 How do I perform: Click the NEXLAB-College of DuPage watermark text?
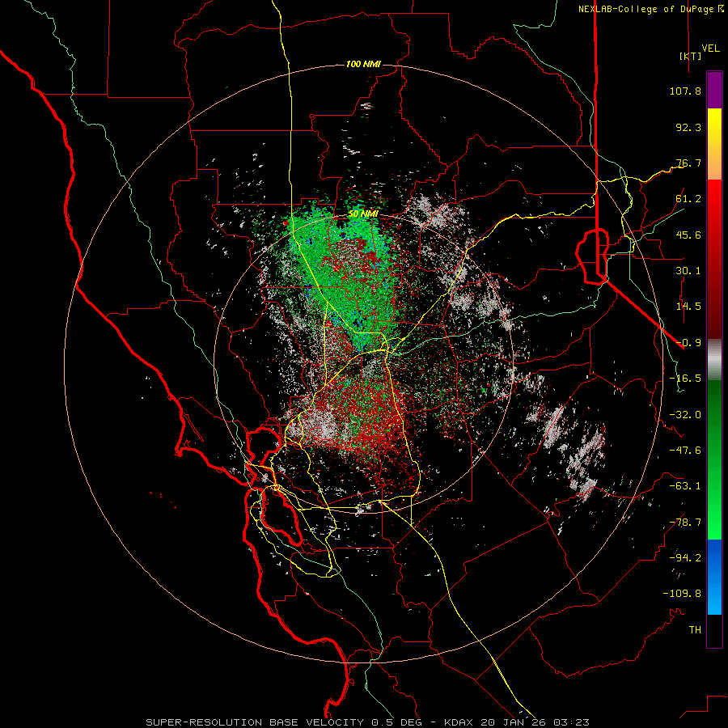click(x=651, y=9)
